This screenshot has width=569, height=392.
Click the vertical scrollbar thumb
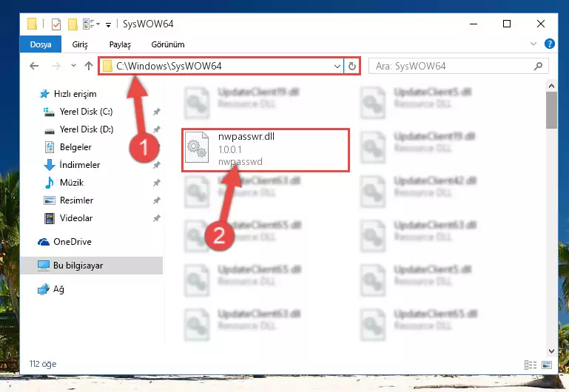[x=551, y=110]
